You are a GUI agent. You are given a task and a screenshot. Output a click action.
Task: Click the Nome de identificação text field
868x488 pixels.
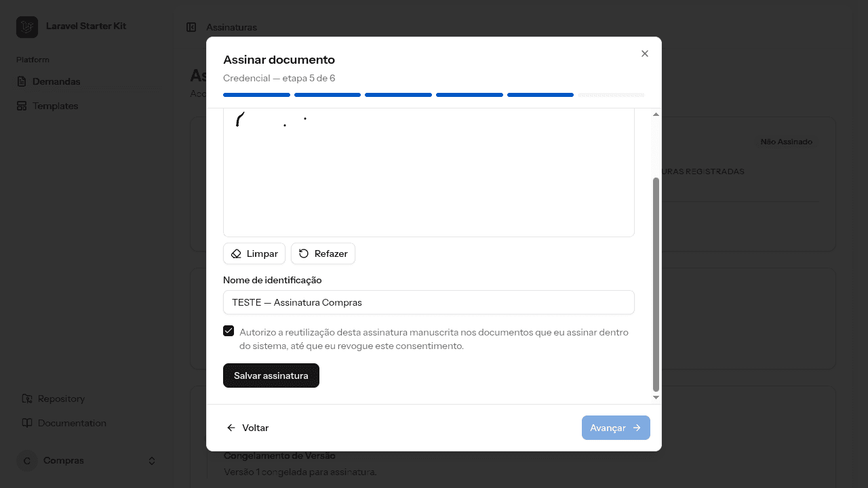[429, 302]
